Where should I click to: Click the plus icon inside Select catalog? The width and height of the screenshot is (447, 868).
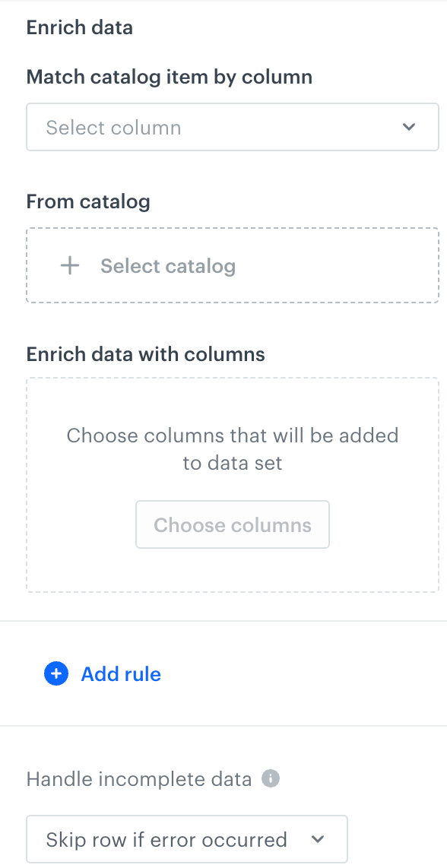click(x=69, y=265)
